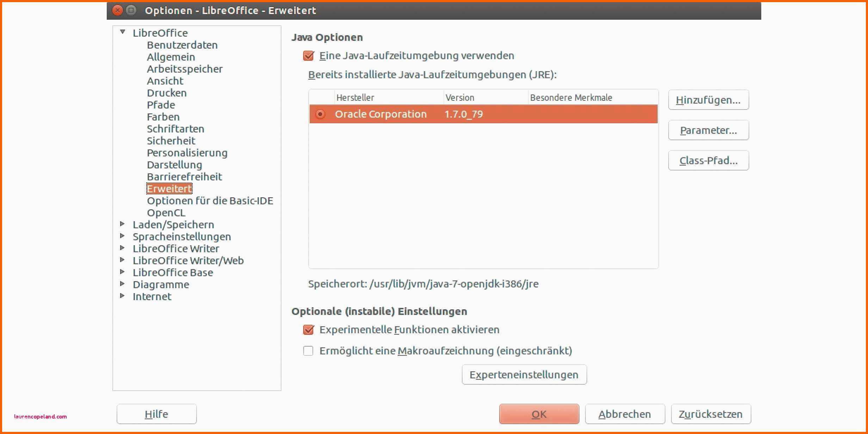This screenshot has width=868, height=434.
Task: Enable Ermöglicht eine Makroaufzeichnung checkbox
Action: point(308,351)
